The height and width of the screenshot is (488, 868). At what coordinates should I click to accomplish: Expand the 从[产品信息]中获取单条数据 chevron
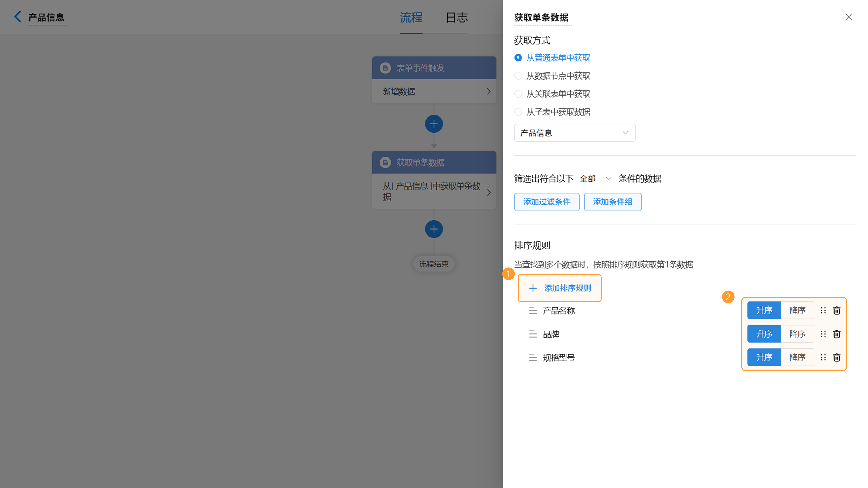click(x=488, y=192)
